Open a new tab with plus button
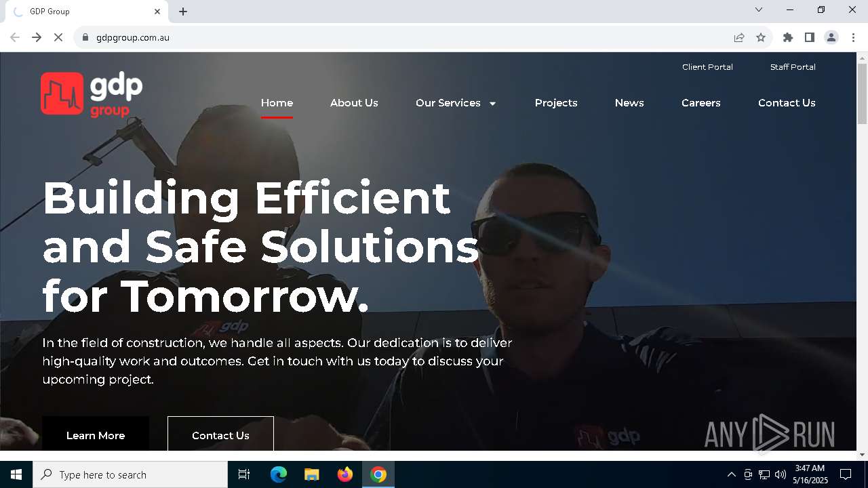Image resolution: width=868 pixels, height=488 pixels. (x=183, y=12)
